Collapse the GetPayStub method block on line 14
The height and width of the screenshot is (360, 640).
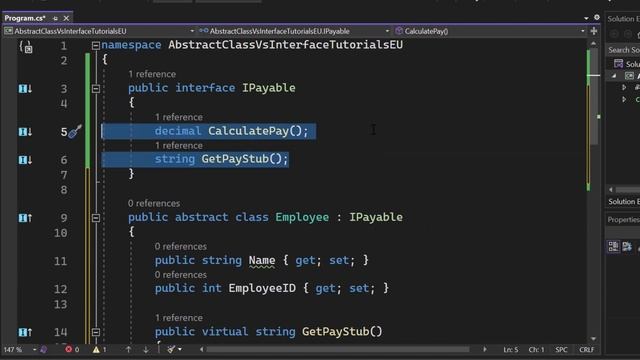pos(96,332)
